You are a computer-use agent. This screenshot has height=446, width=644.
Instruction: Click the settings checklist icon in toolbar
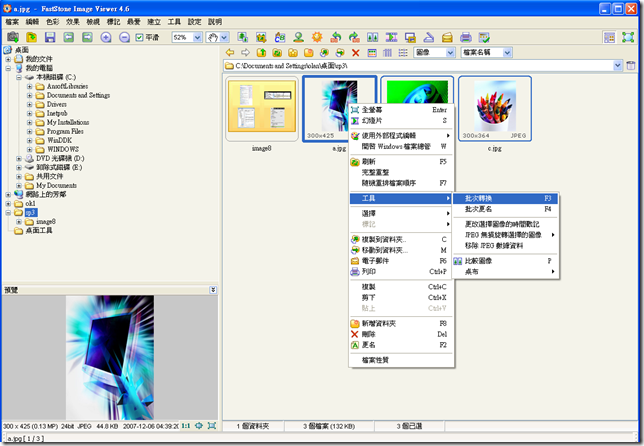[x=484, y=37]
